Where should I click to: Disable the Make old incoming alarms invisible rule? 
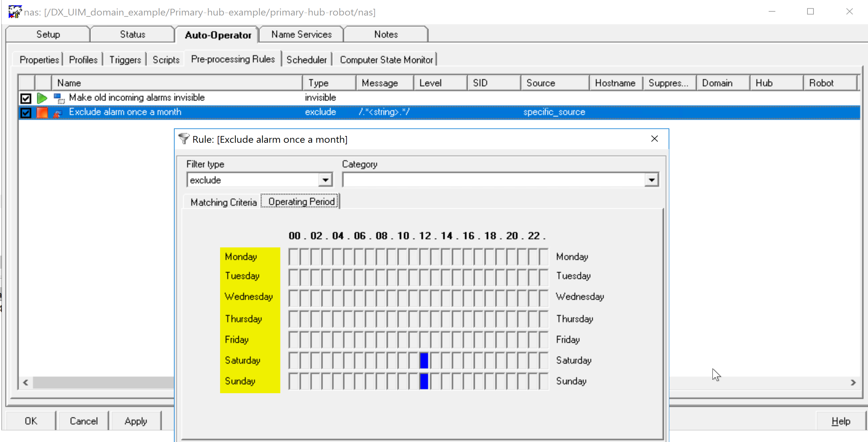click(x=26, y=98)
